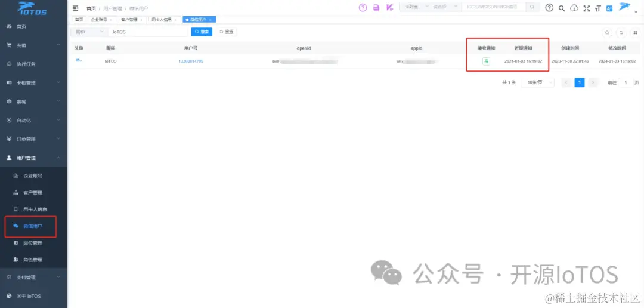Click the 首页 dashboard icon in sidebar
Screen dimensions: 644x308
[9, 26]
